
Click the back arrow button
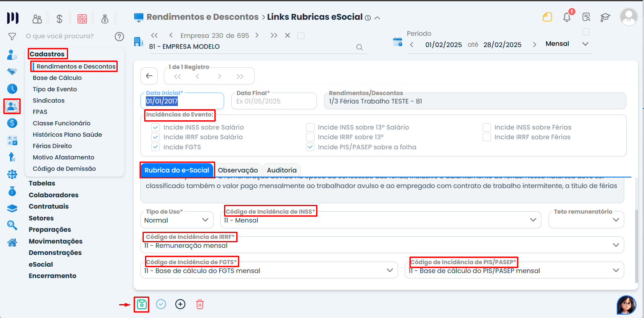(149, 76)
